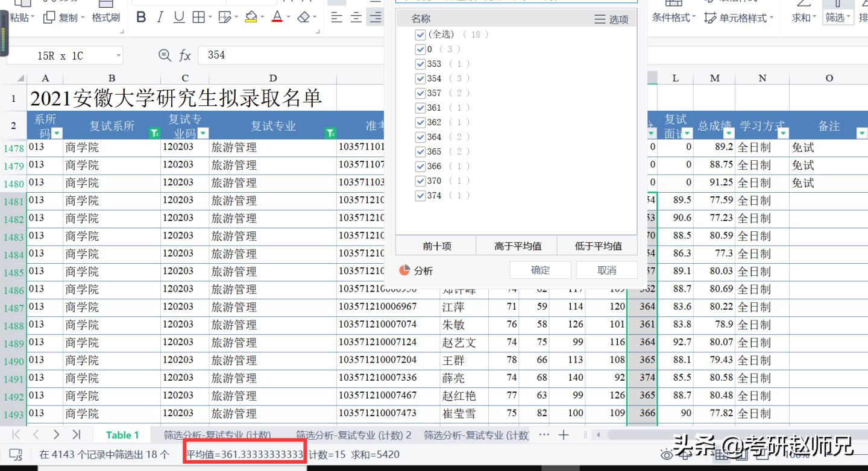Open the 总成绩 column filter dropdown

pyautogui.click(x=729, y=133)
